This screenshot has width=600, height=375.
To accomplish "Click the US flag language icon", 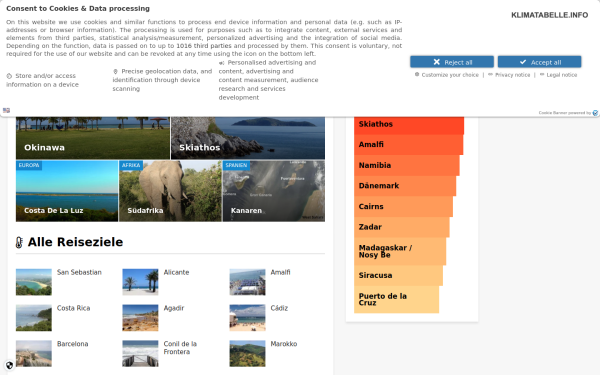I will coord(6,110).
